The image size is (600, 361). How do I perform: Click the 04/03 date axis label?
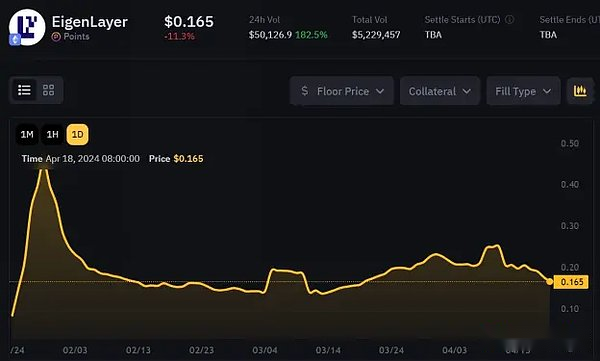455,350
